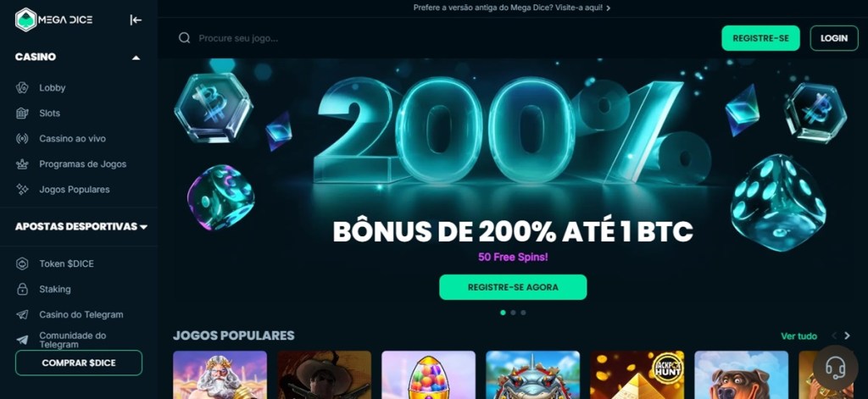Viewport: 868px width, 399px height.
Task: Click the LOGIN button
Action: coord(834,38)
